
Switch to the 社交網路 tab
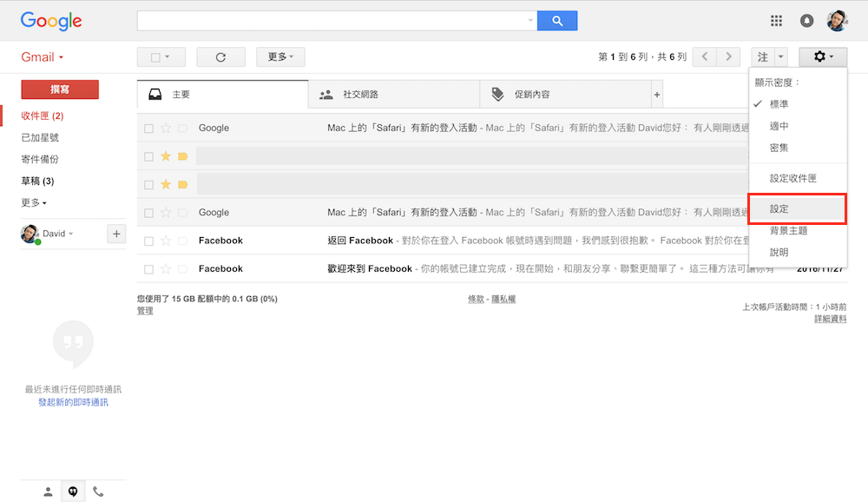tap(360, 95)
